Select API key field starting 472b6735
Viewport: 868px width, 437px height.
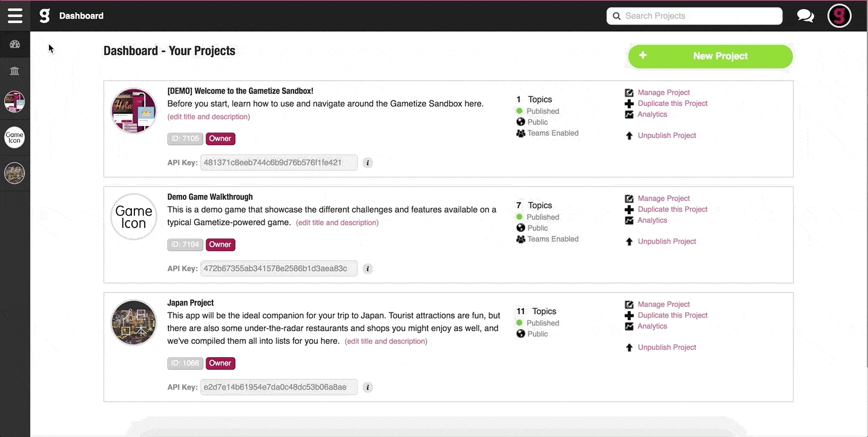(x=279, y=268)
